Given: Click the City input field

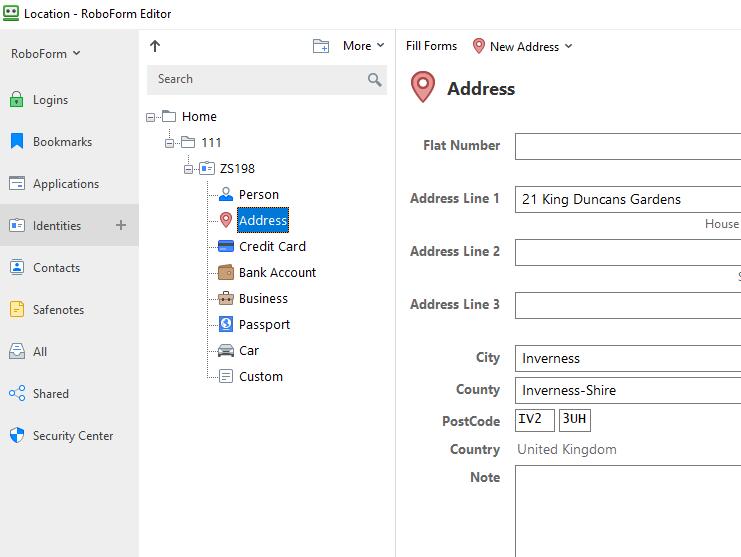Looking at the screenshot, I should 628,358.
